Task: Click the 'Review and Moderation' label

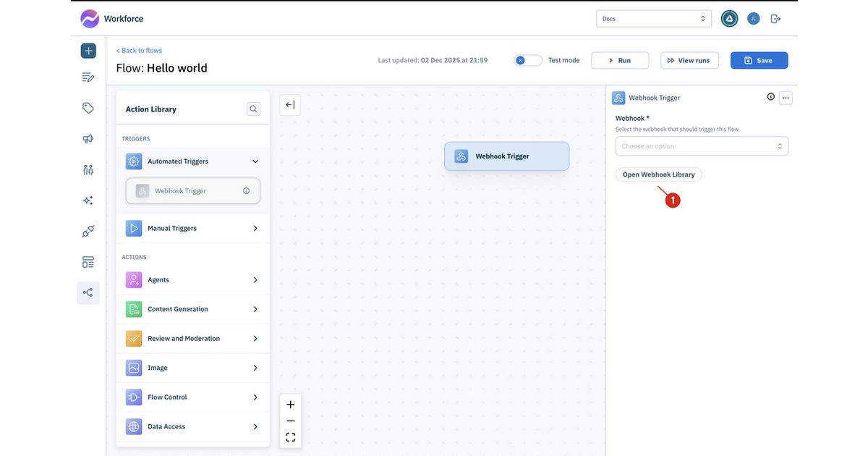Action: tap(184, 339)
